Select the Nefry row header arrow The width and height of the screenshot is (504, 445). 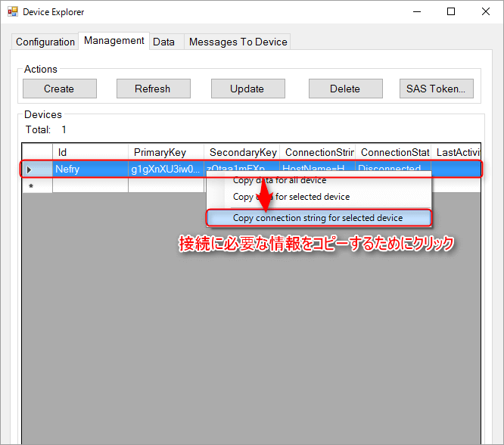[x=30, y=170]
